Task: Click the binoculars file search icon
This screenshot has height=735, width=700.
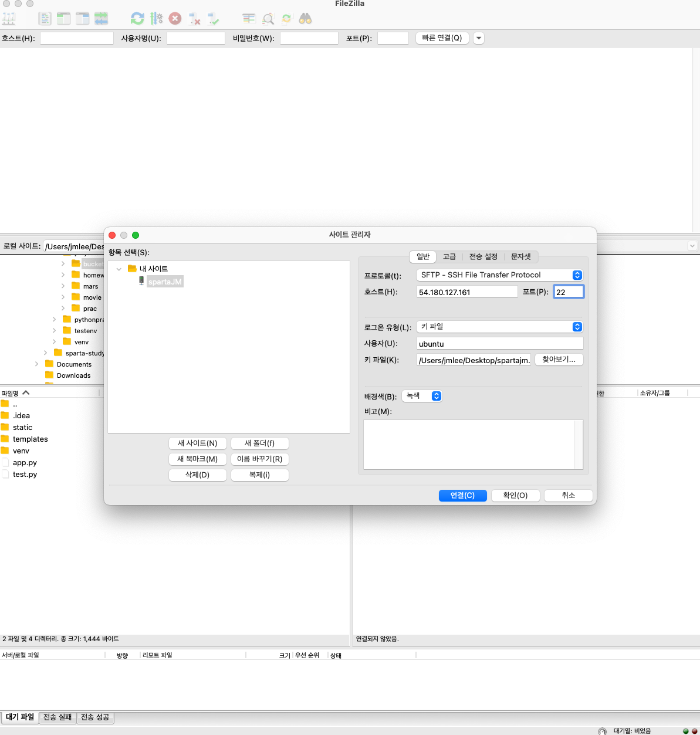Action: pos(305,19)
